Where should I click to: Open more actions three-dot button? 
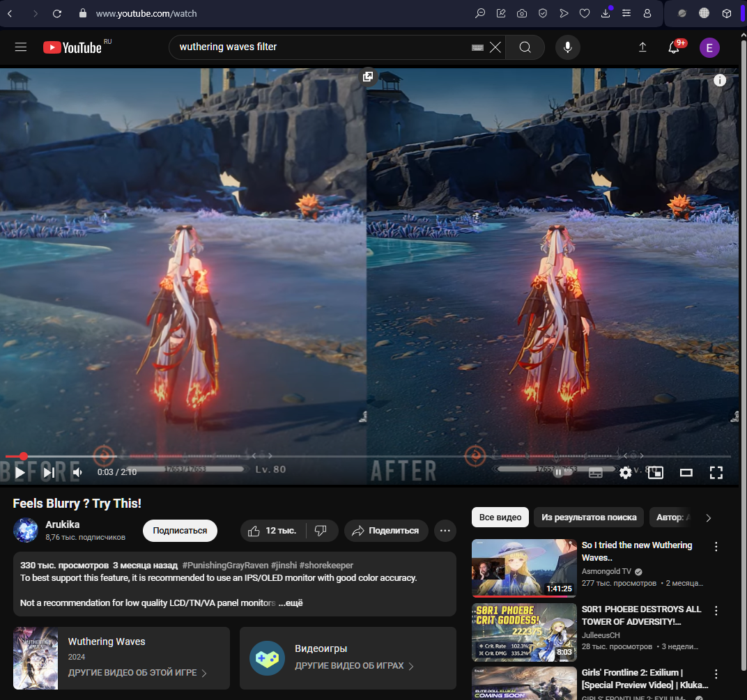[445, 531]
